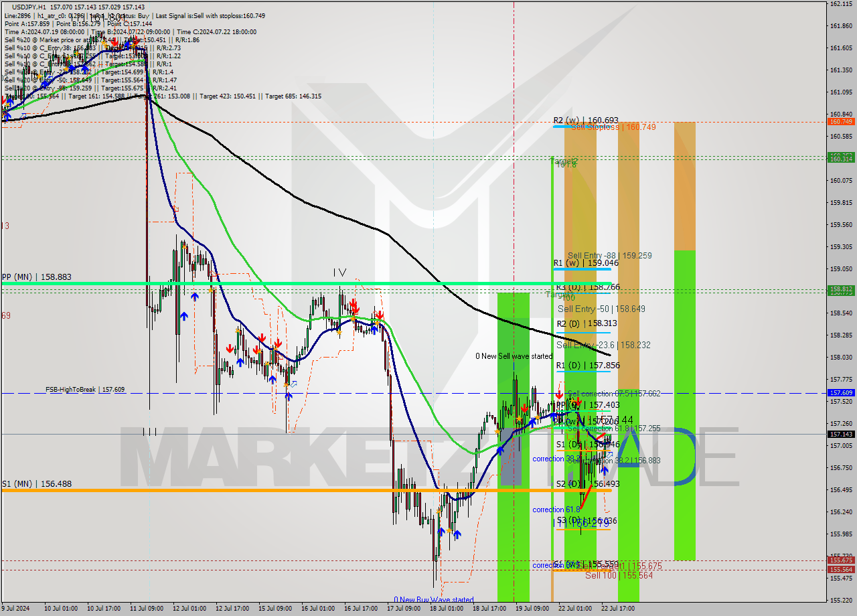Click the R2 (w) | 160.693 pivot label
Viewport: 857px width, 616px height.
(x=586, y=121)
